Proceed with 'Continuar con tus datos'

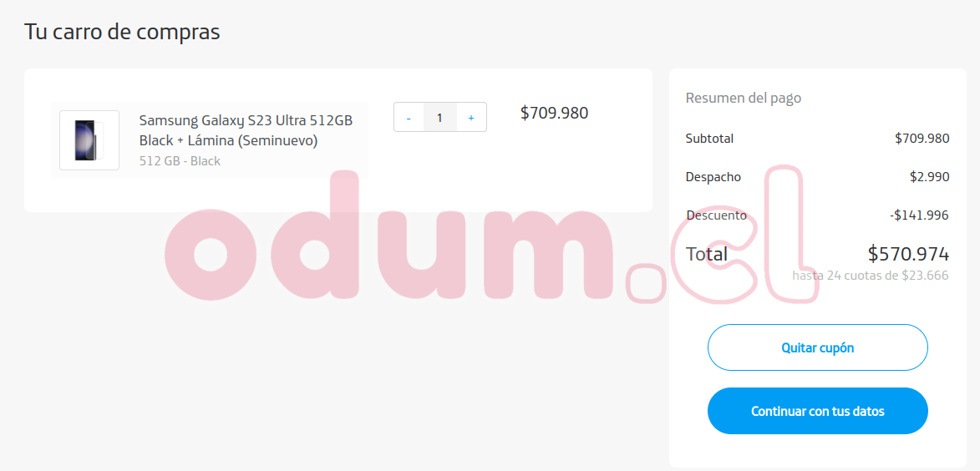(x=817, y=411)
